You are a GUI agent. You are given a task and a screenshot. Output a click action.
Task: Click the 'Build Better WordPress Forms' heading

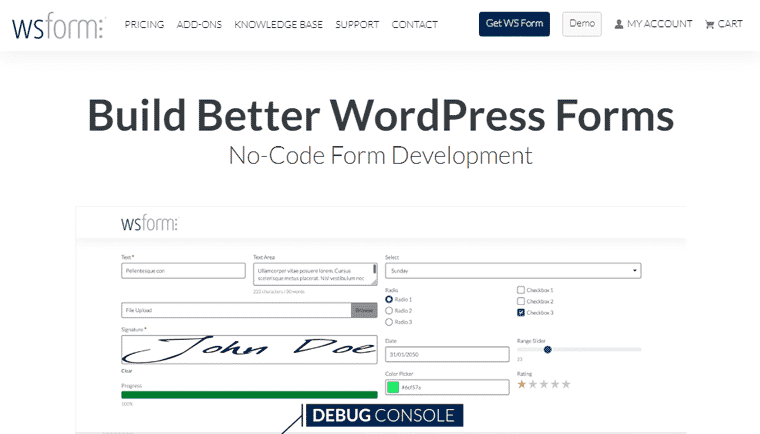pyautogui.click(x=380, y=115)
